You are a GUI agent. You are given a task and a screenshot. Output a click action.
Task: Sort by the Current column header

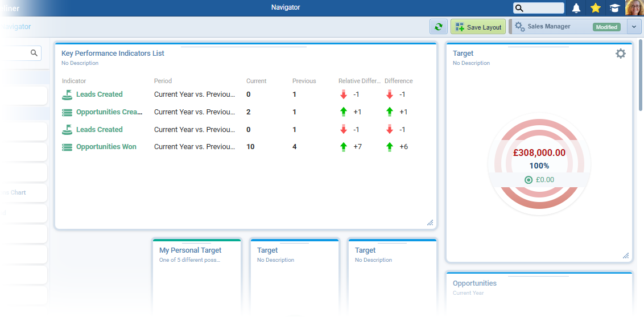(x=256, y=81)
